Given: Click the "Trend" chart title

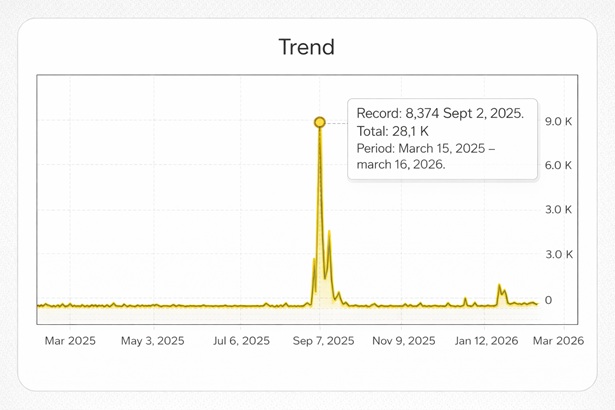Looking at the screenshot, I should pyautogui.click(x=306, y=47).
